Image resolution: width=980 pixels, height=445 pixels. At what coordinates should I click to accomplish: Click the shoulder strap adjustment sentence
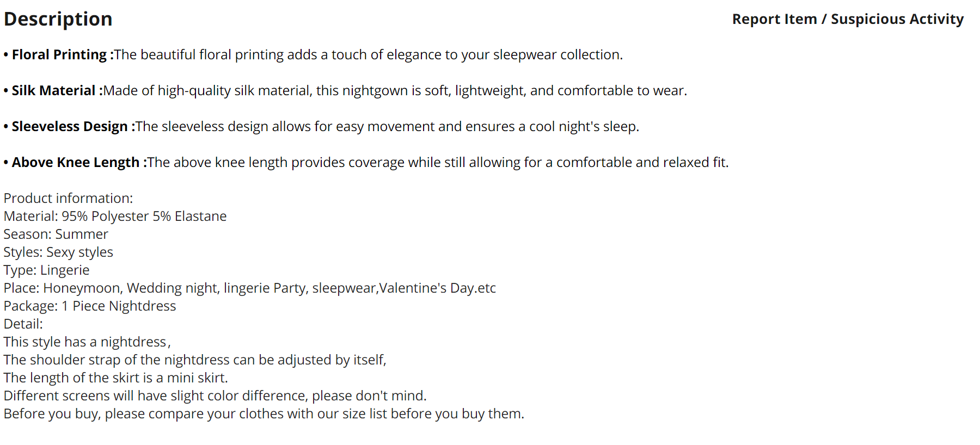[195, 360]
